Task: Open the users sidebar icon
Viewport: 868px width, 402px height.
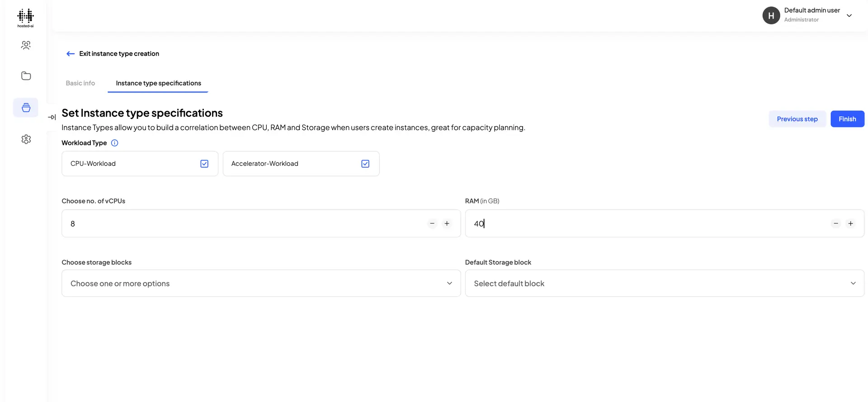Action: click(26, 45)
